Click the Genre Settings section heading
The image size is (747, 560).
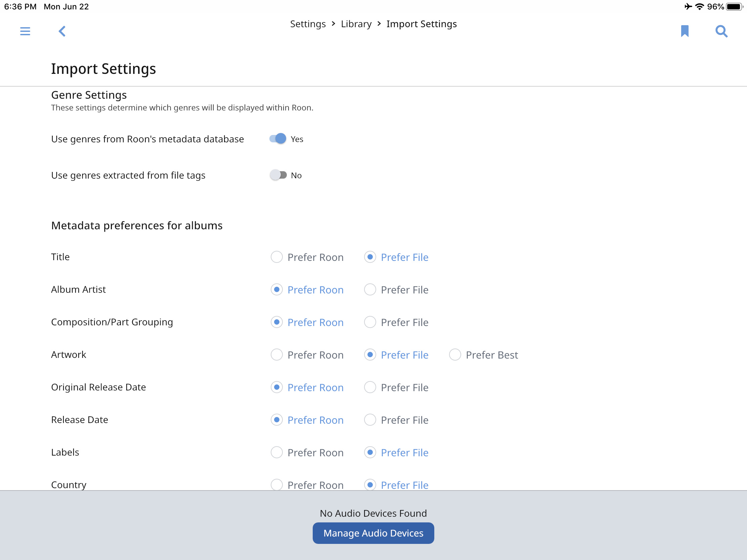89,95
